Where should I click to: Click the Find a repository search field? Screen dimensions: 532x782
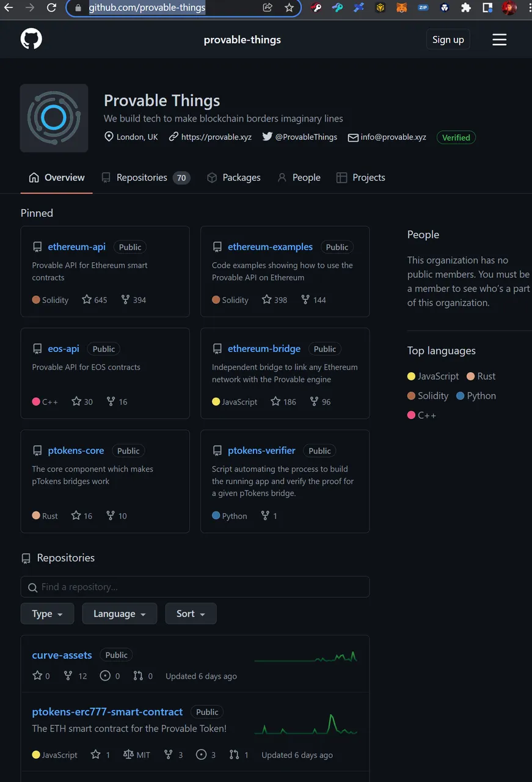(195, 586)
